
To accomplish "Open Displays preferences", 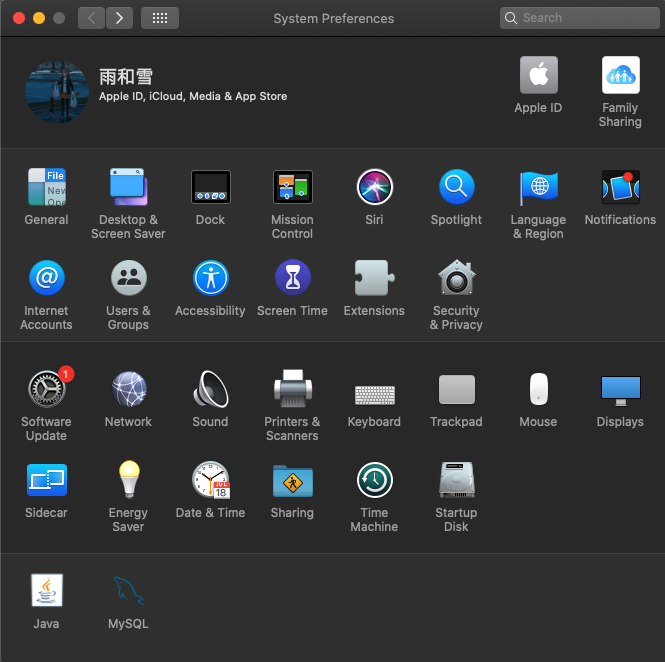I will click(620, 391).
